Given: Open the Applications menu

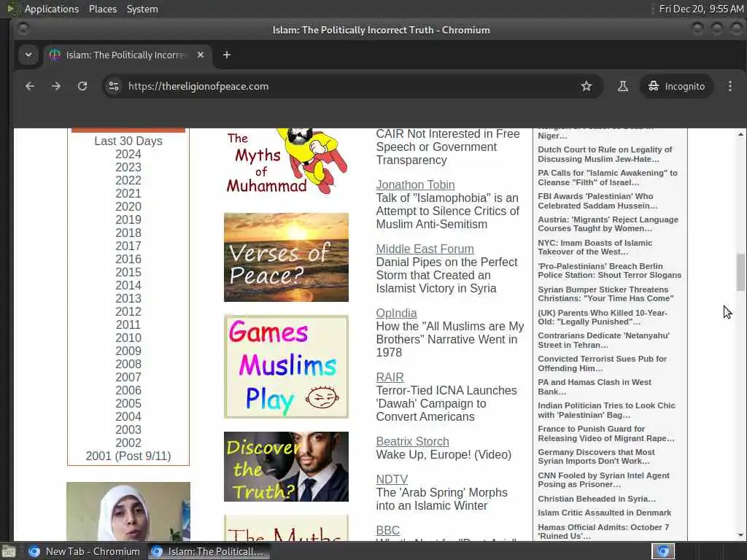Looking at the screenshot, I should pyautogui.click(x=52, y=9).
